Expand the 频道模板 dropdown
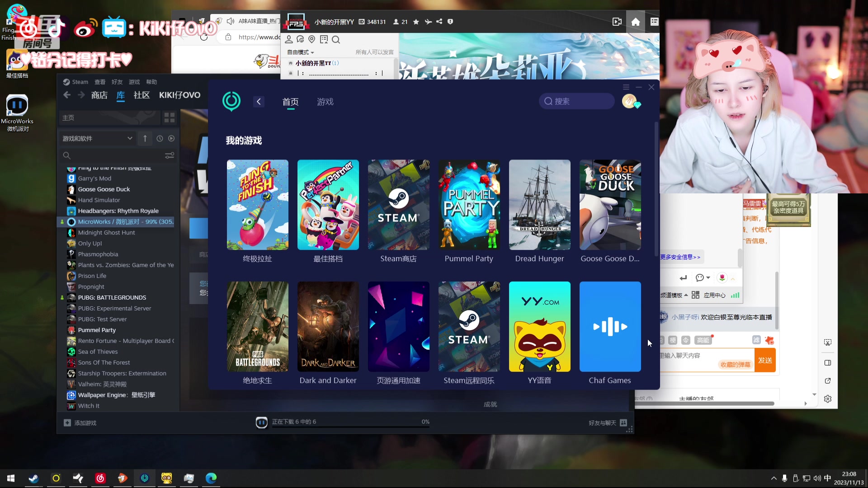The image size is (868, 488). point(675,296)
